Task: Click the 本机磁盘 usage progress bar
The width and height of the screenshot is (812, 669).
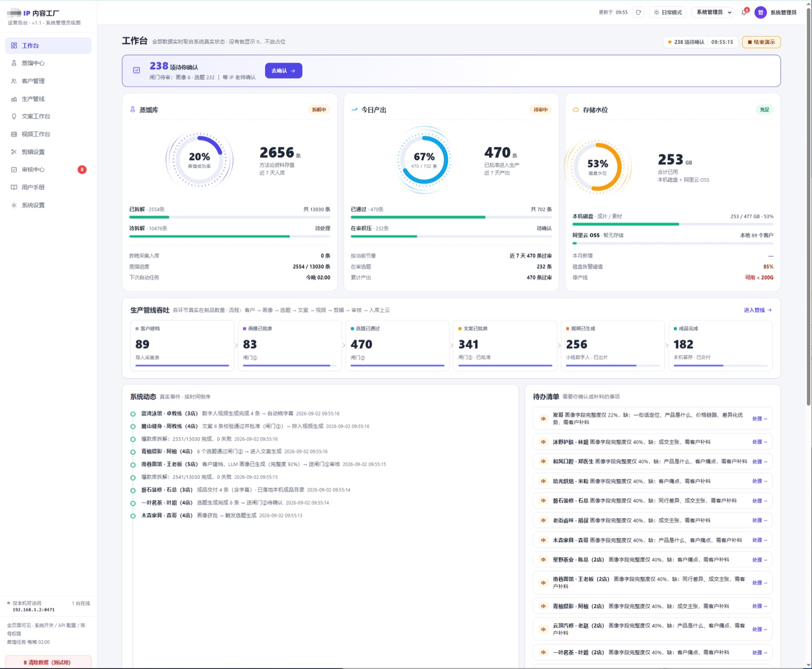Action: pos(673,224)
